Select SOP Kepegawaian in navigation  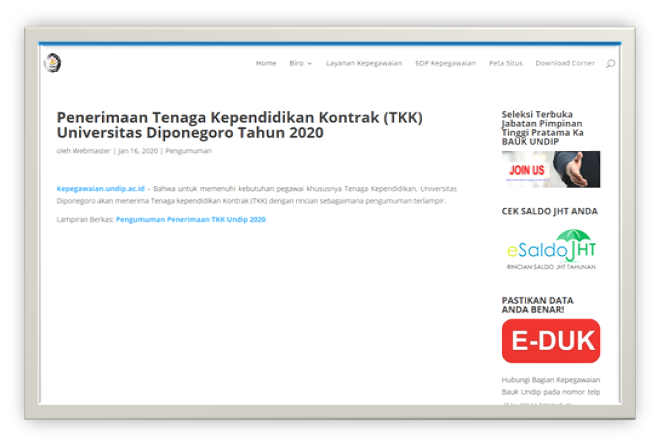(x=445, y=63)
